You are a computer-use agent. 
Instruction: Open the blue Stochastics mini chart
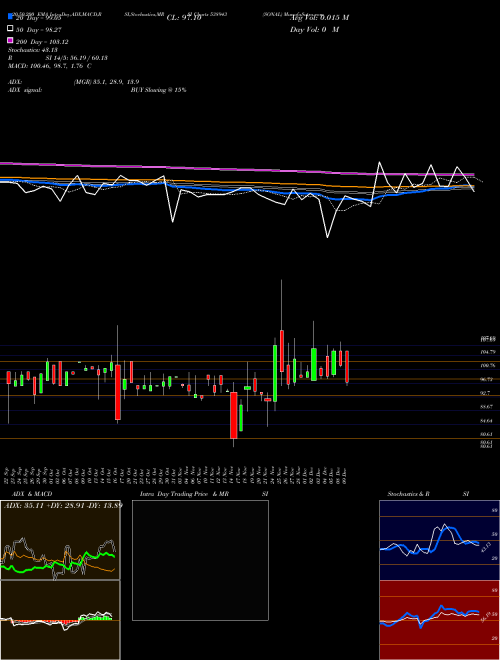click(x=439, y=540)
